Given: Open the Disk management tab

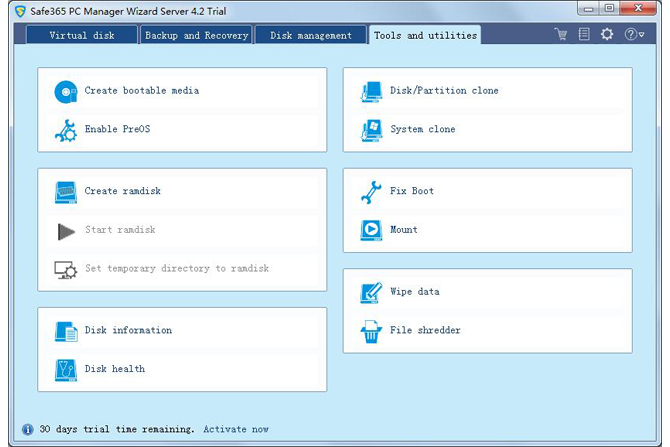Looking at the screenshot, I should 311,35.
